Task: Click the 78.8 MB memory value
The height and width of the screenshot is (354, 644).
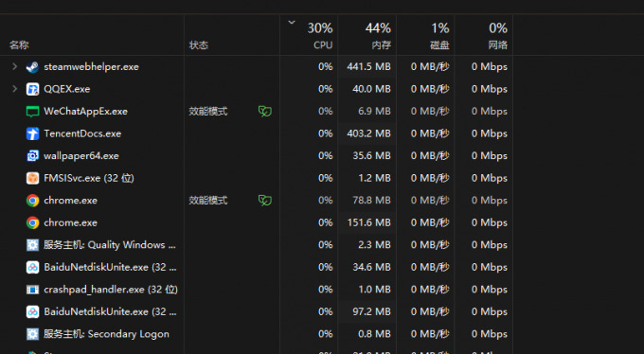Action: click(371, 201)
